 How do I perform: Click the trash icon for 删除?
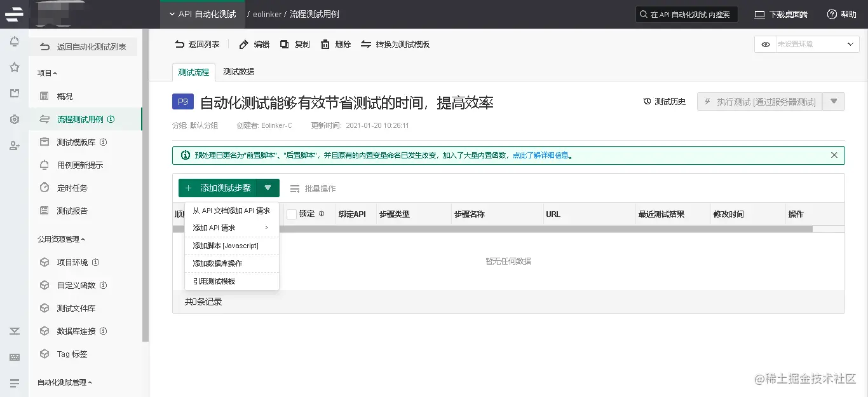tap(325, 45)
